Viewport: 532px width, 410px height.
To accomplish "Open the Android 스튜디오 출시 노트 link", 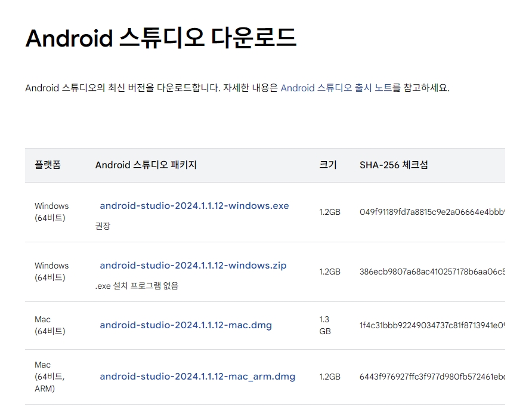I will 336,88.
